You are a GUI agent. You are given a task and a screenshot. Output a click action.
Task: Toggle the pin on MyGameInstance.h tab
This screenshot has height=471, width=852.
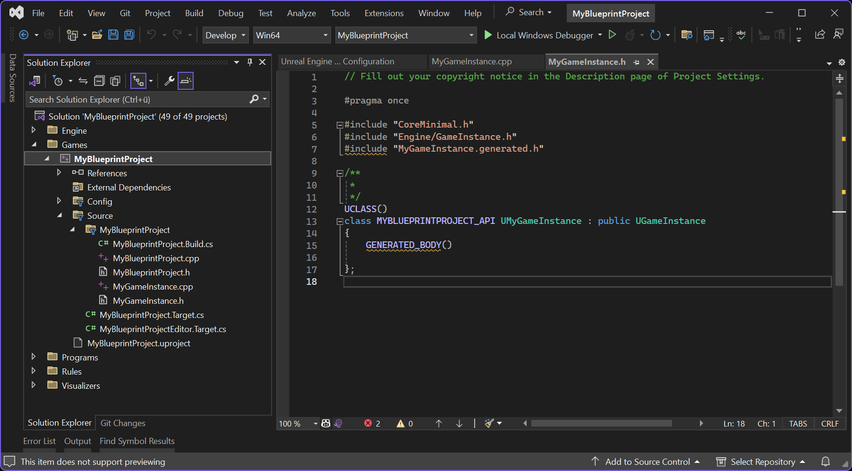coord(636,62)
